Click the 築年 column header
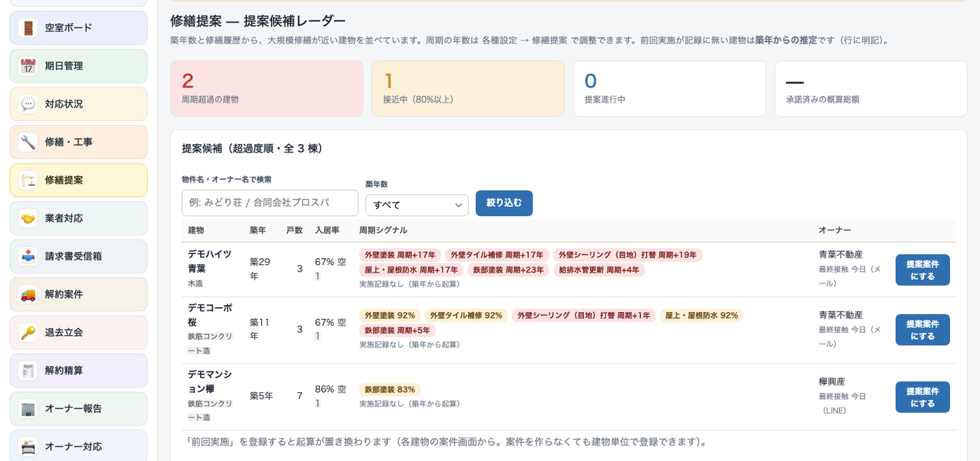The height and width of the screenshot is (461, 980). click(258, 230)
